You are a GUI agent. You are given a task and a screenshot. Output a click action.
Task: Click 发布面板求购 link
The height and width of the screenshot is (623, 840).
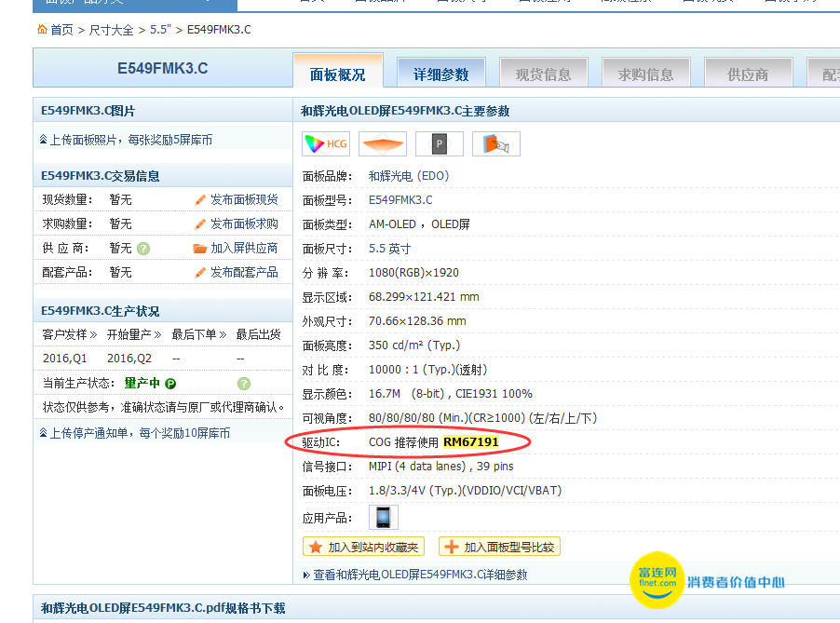pos(244,223)
